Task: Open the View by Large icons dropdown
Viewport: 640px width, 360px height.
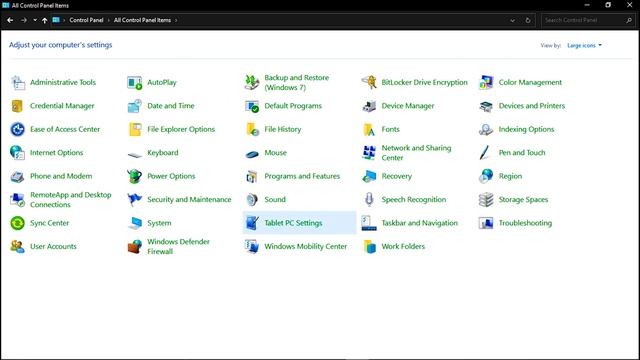Action: (x=584, y=45)
